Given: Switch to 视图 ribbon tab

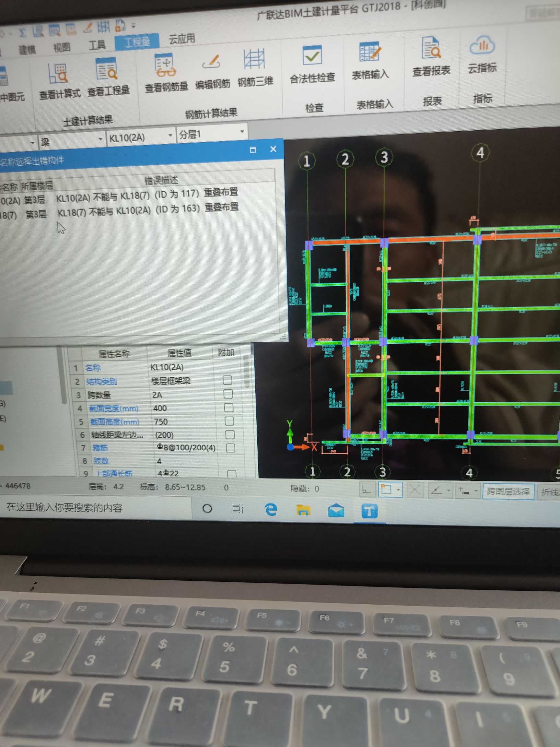Looking at the screenshot, I should (x=62, y=47).
